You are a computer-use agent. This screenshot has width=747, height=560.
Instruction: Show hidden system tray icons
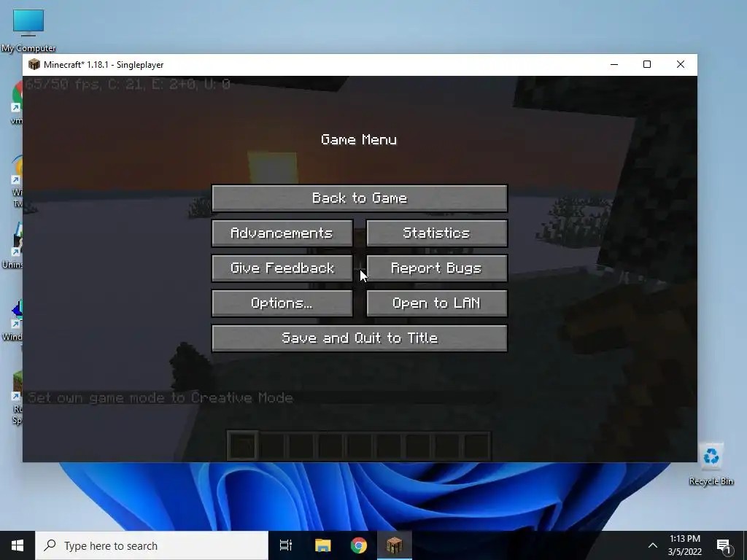point(653,545)
